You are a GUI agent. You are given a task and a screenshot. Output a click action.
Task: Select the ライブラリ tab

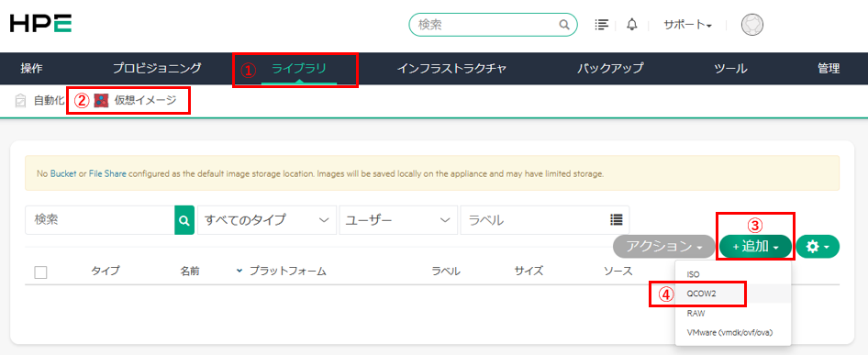tap(299, 69)
